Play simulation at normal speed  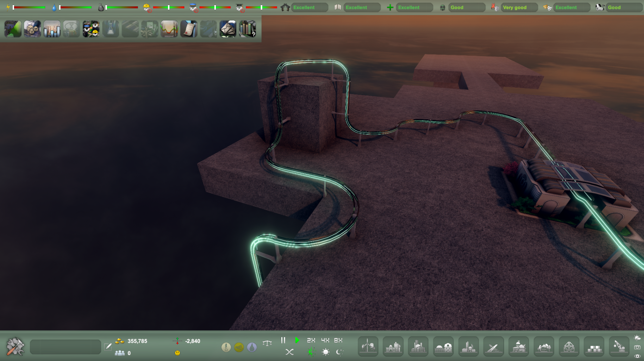297,340
